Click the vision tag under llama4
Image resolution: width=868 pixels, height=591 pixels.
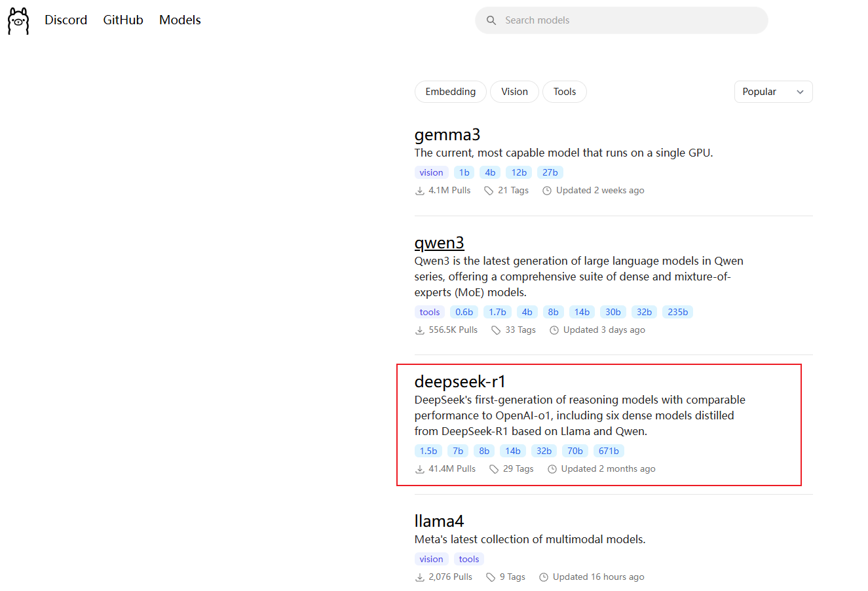tap(432, 560)
